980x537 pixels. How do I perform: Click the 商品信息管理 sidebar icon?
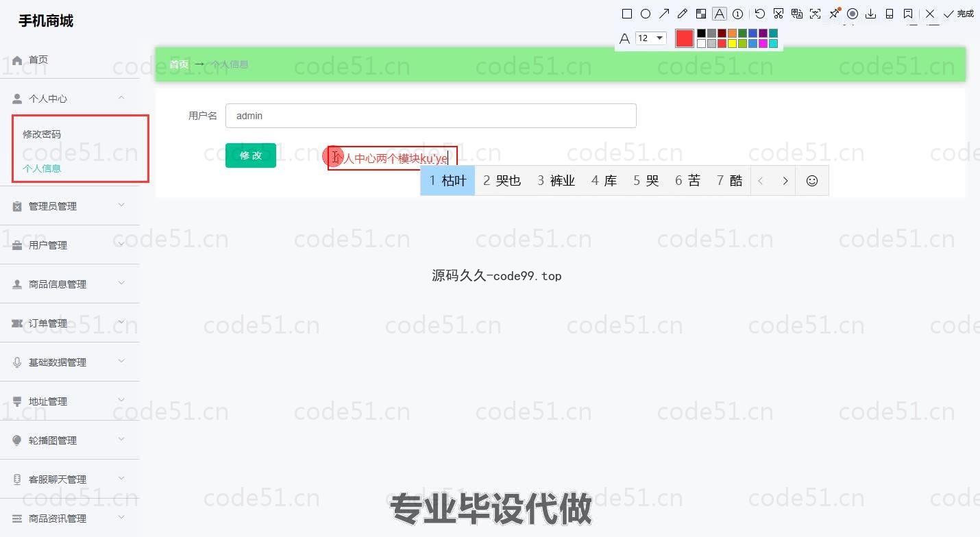17,284
